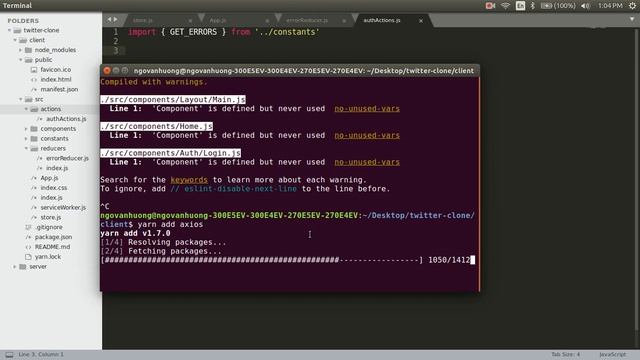Switch to the App.js tab
Screen dimensions: 640x360
click(218, 20)
